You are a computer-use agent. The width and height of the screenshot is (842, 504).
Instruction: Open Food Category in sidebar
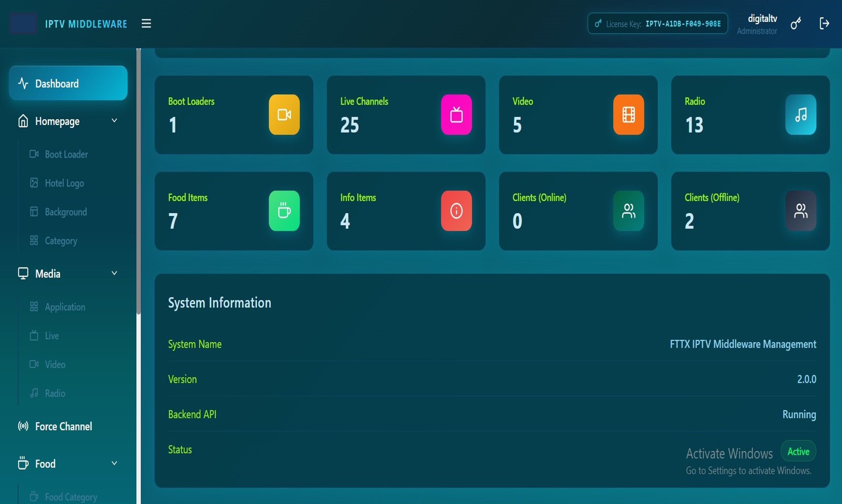71,497
